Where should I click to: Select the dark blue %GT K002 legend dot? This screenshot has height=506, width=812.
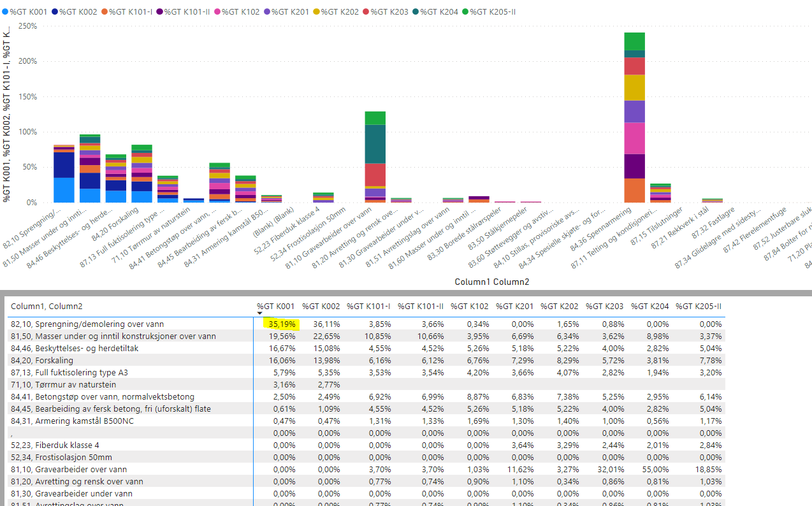click(55, 12)
